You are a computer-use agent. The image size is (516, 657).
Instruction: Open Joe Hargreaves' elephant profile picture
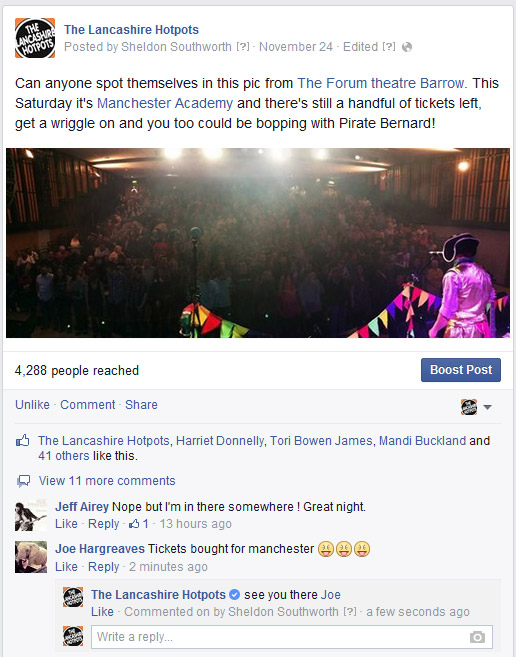(31, 557)
